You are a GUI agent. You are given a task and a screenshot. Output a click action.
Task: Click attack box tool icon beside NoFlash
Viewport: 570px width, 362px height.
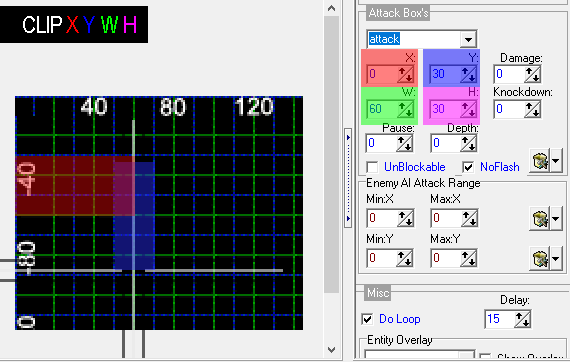539,160
